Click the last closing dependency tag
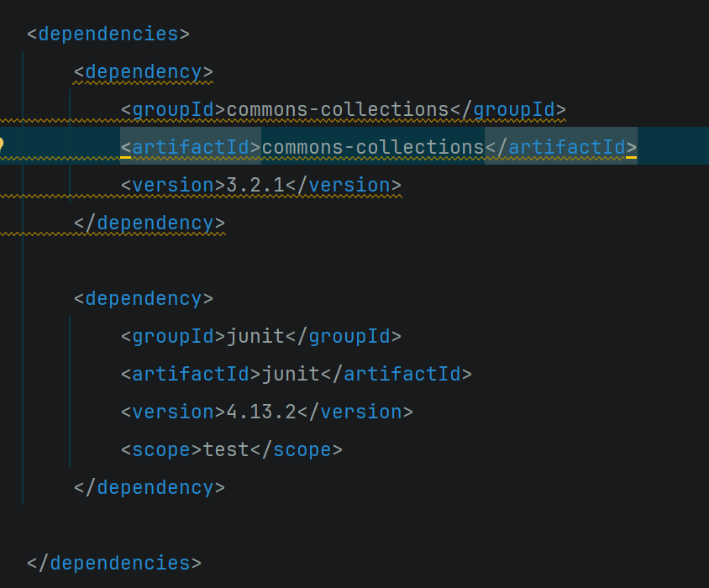This screenshot has width=709, height=588. (x=150, y=487)
